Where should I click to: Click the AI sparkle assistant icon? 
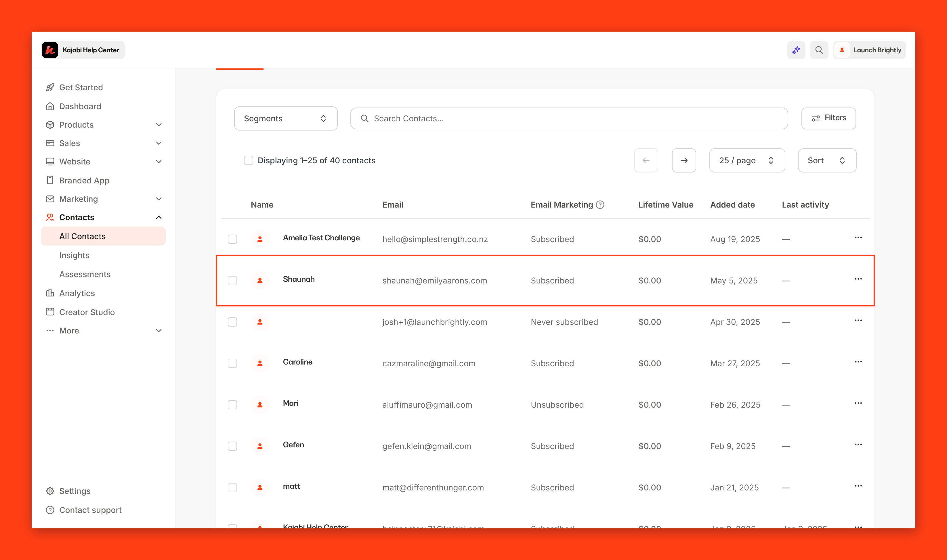(x=796, y=50)
